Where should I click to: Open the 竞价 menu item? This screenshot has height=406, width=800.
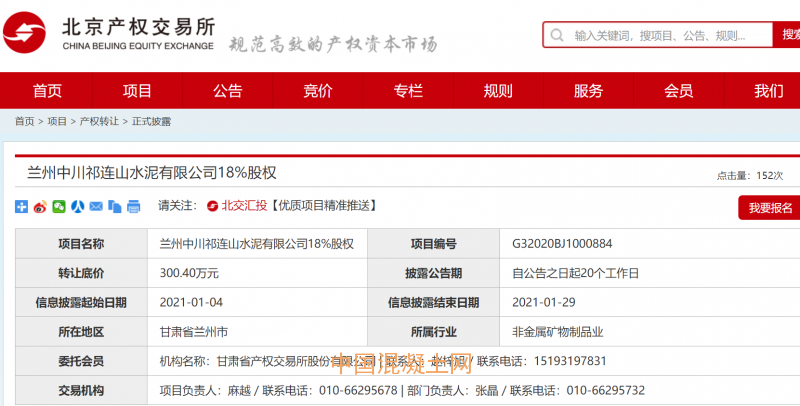(317, 91)
